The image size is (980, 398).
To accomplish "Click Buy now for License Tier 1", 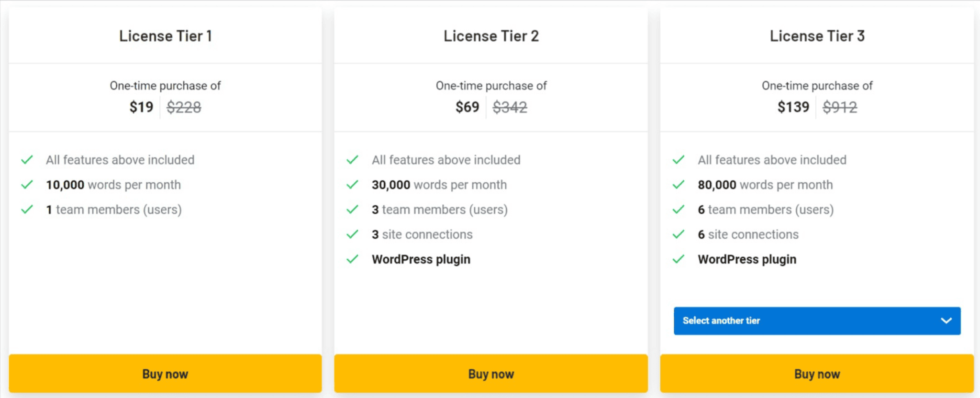I will (165, 374).
